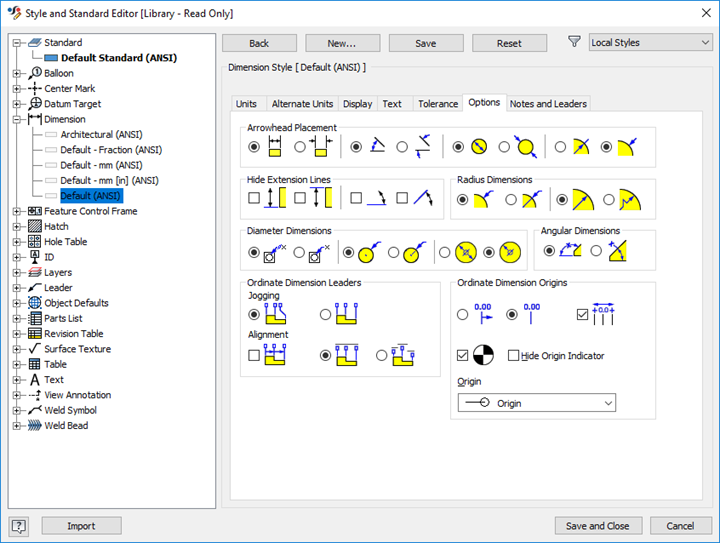The height and width of the screenshot is (543, 720).
Task: Click the filter funnel icon
Action: pos(574,43)
